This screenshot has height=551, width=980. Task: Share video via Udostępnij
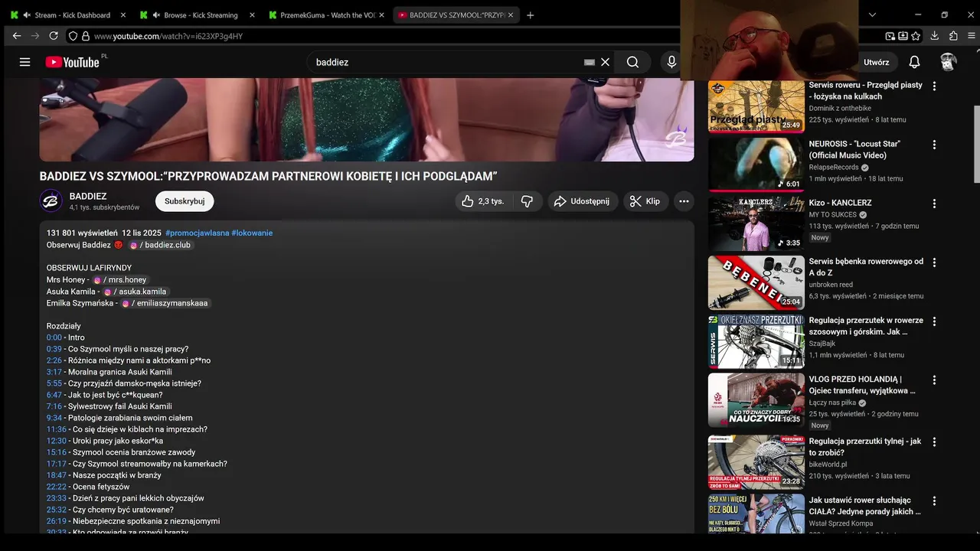coord(583,201)
